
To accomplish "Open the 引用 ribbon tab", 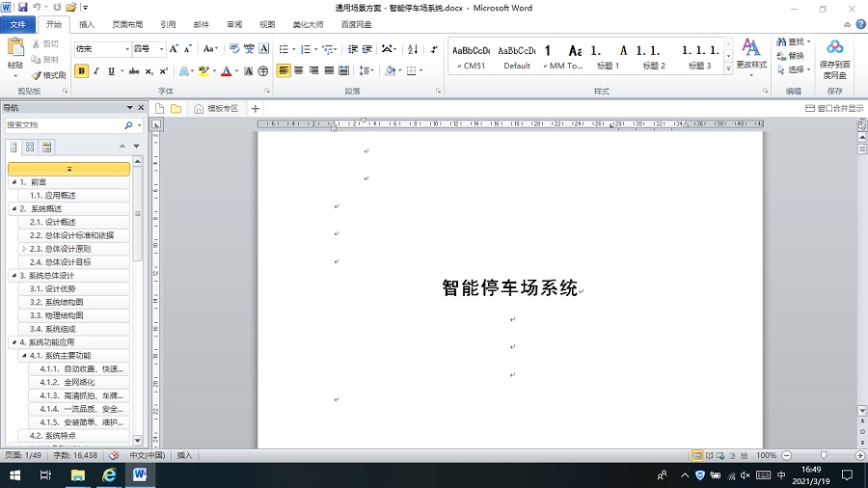I will click(168, 24).
